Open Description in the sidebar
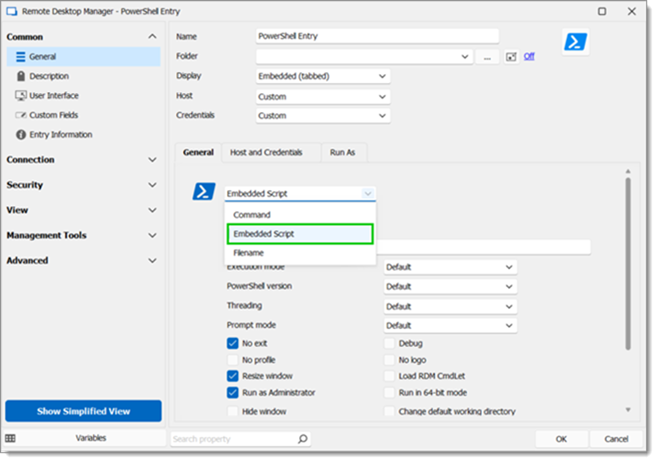Image resolution: width=657 pixels, height=463 pixels. tap(83, 76)
